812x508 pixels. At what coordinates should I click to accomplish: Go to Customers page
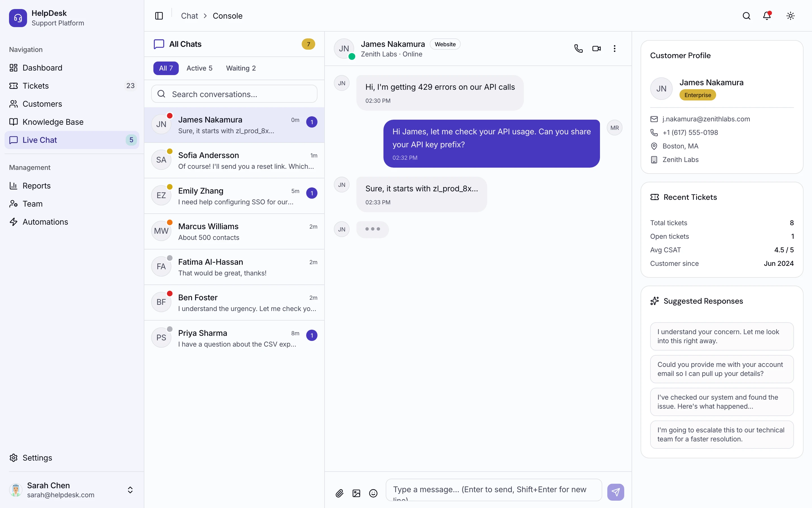[72, 104]
